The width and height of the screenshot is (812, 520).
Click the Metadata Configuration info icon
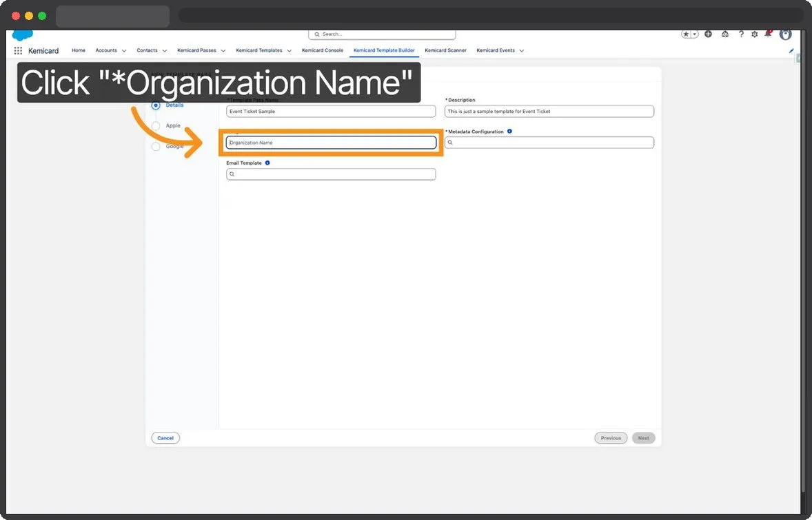[x=509, y=132]
